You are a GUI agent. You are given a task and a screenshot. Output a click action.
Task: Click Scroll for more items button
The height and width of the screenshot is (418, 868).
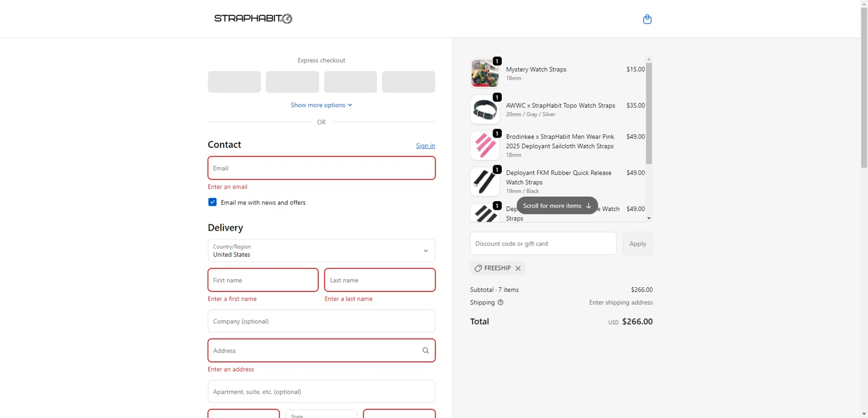[557, 205]
